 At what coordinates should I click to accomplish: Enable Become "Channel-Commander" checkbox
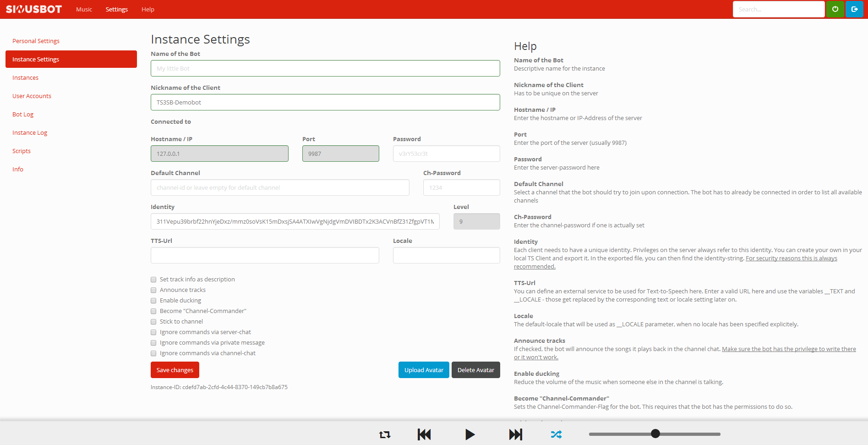(x=153, y=311)
